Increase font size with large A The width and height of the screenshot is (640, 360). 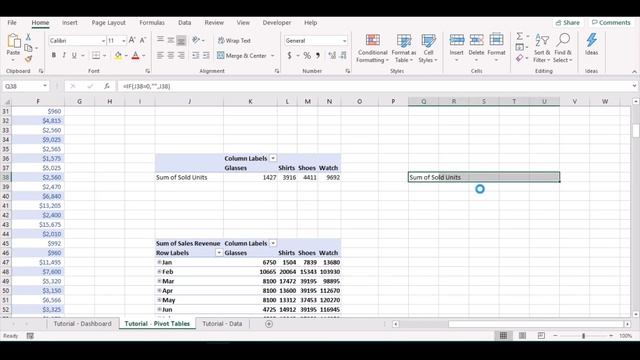pyautogui.click(x=132, y=40)
